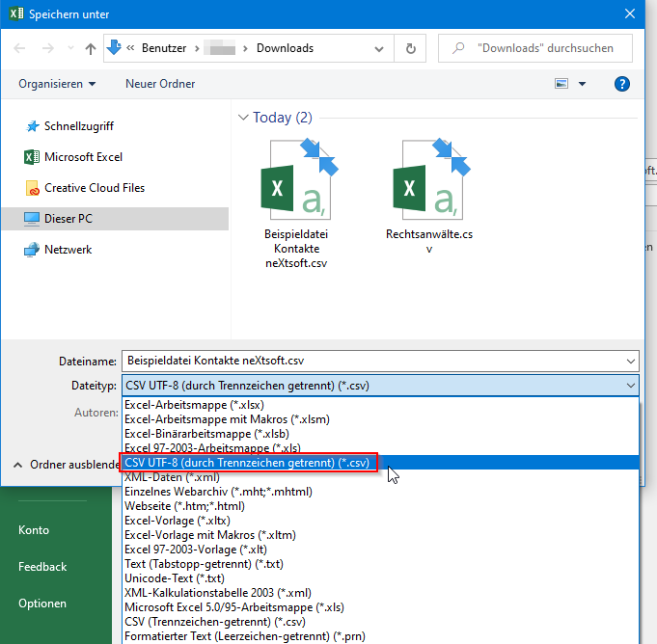This screenshot has height=644, width=657.
Task: Open recent locations history arrow
Action: pyautogui.click(x=70, y=48)
